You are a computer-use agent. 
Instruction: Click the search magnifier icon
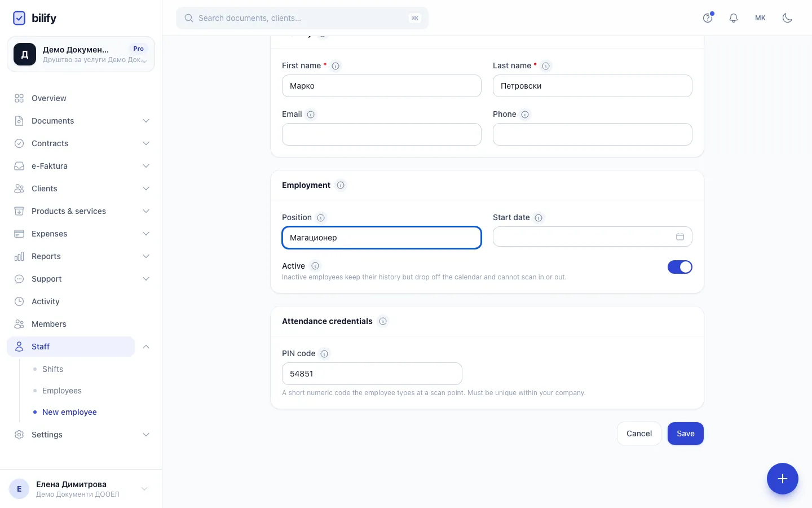click(189, 18)
